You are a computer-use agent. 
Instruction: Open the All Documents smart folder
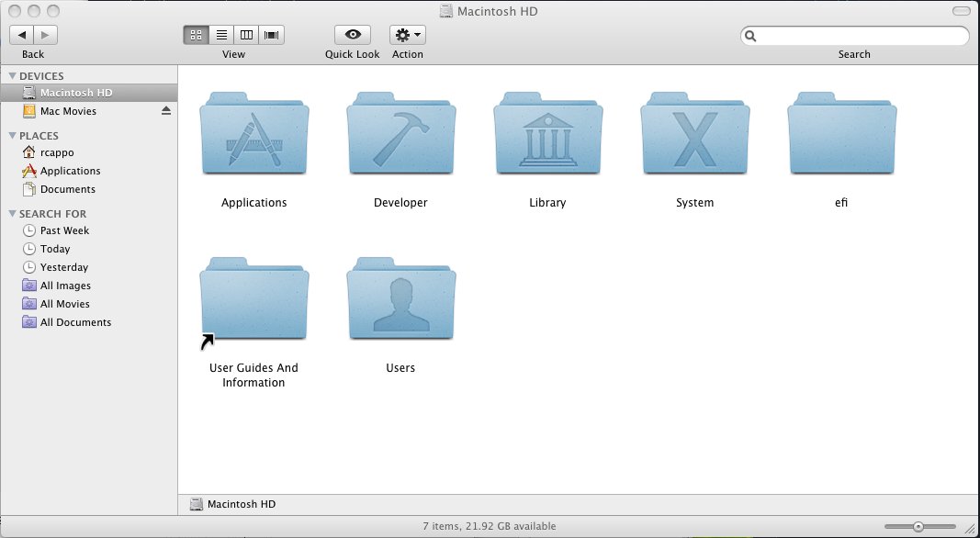click(x=89, y=322)
